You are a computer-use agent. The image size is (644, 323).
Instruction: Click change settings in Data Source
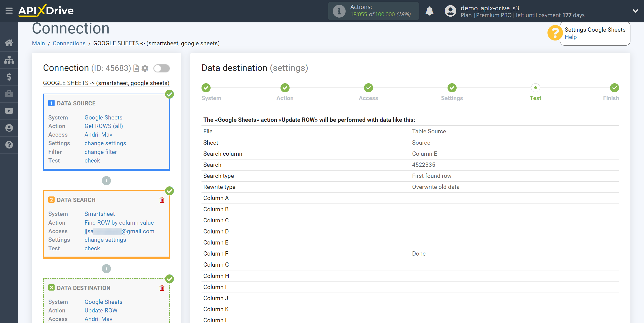coord(105,143)
